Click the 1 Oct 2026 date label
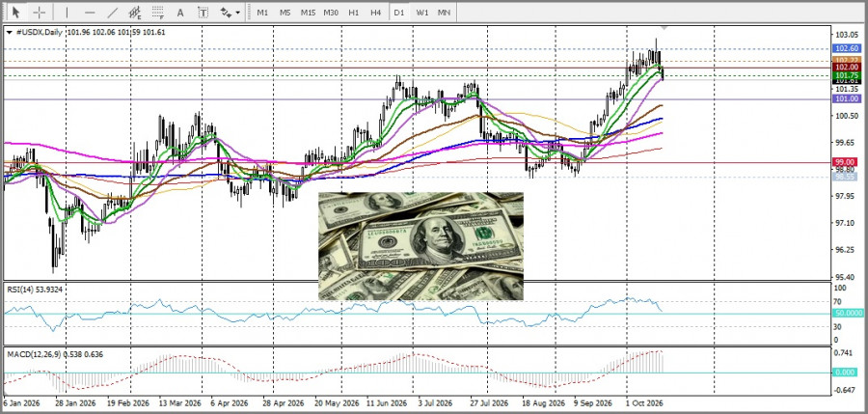This screenshot has width=868, height=414. [644, 403]
